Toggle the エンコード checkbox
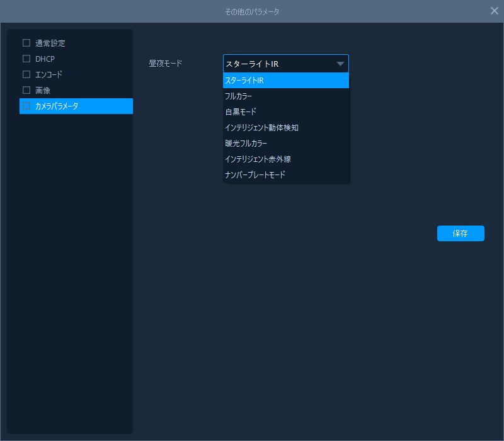 (26, 75)
